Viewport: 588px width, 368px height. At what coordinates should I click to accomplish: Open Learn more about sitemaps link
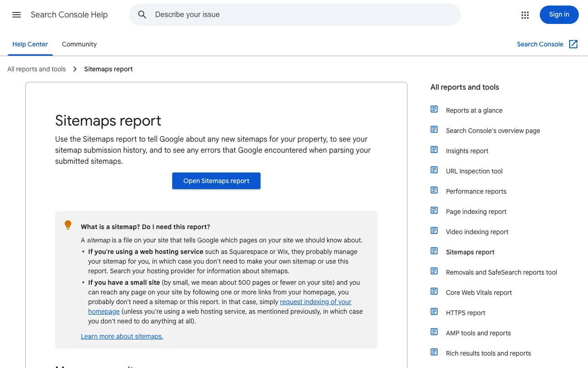122,336
